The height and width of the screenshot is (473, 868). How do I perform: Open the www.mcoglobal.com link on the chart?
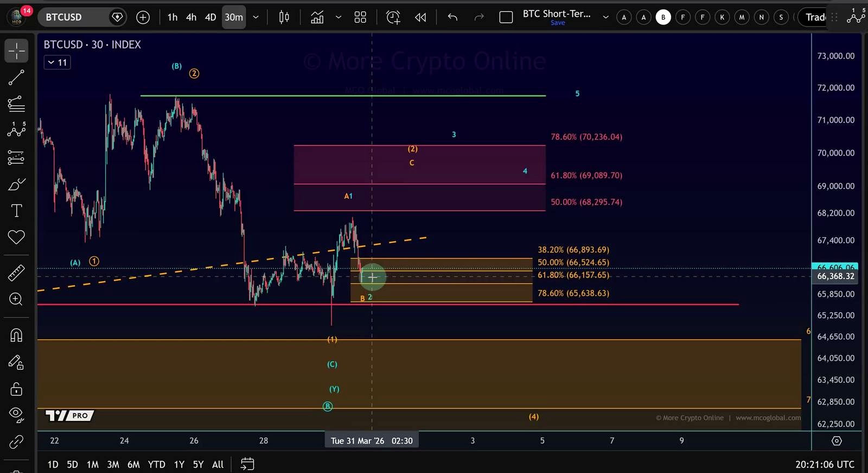click(768, 418)
